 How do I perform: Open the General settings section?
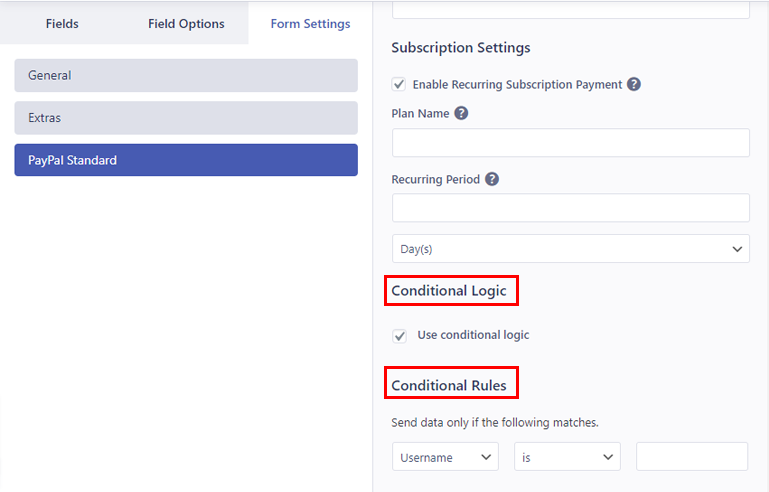coord(186,76)
